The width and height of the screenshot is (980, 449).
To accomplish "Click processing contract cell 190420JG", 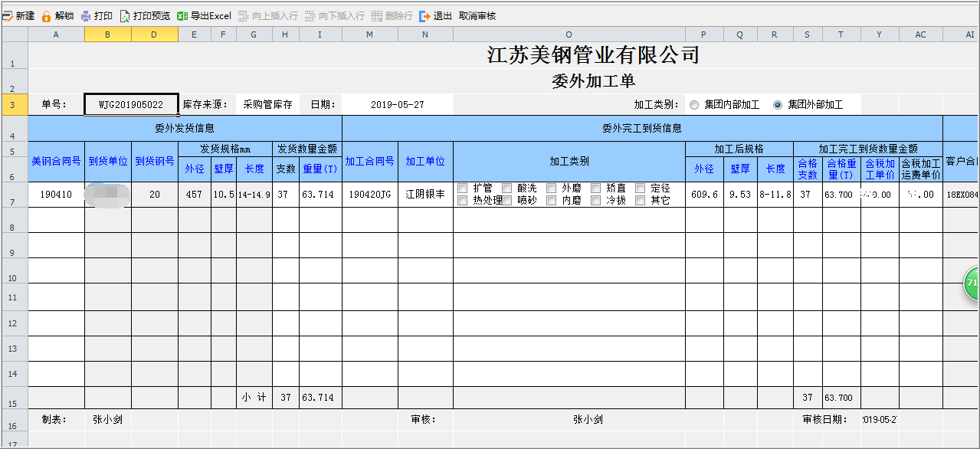I will point(370,195).
